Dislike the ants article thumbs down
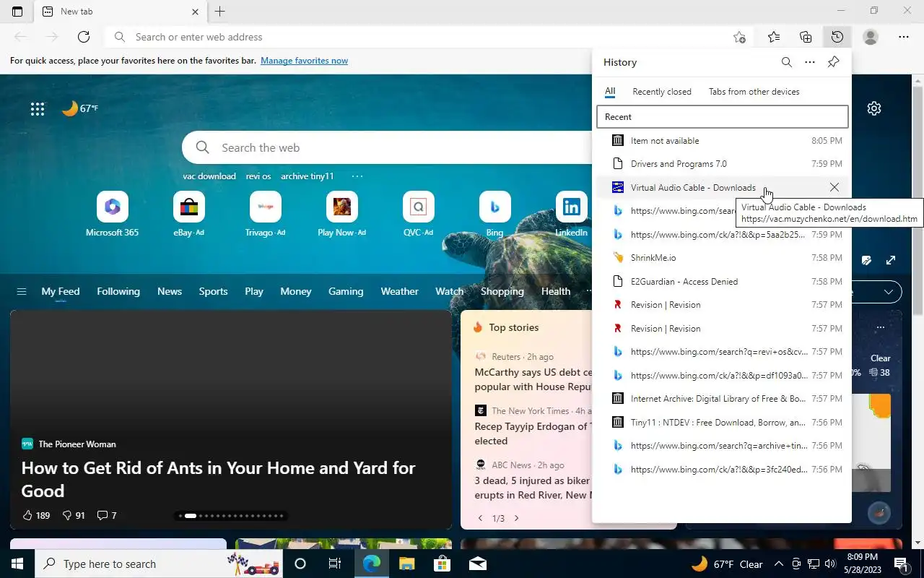924x578 pixels. coord(74,515)
